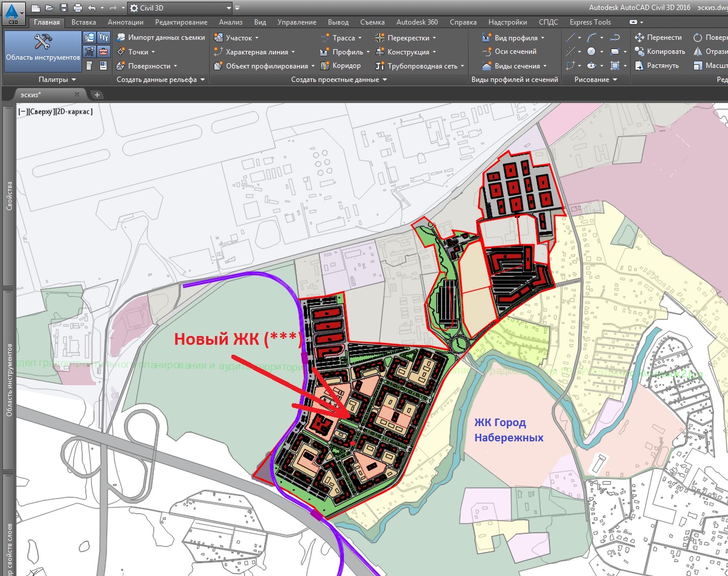Select the Circle drawing tool

click(592, 52)
